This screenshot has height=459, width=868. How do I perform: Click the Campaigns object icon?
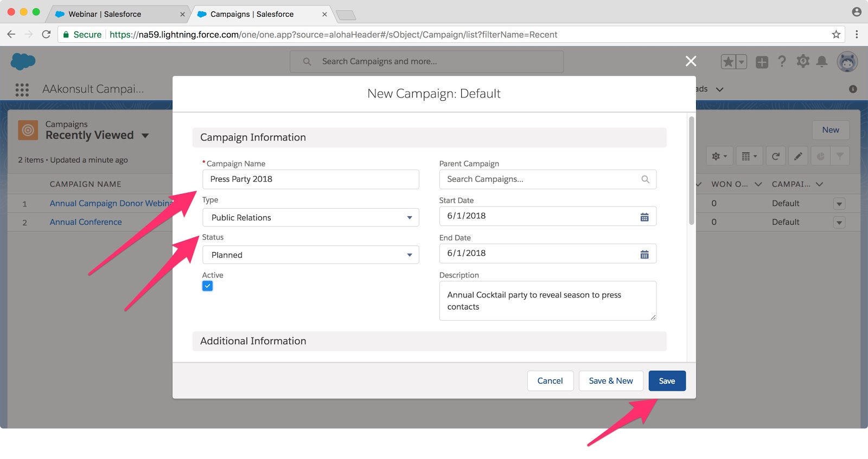28,130
